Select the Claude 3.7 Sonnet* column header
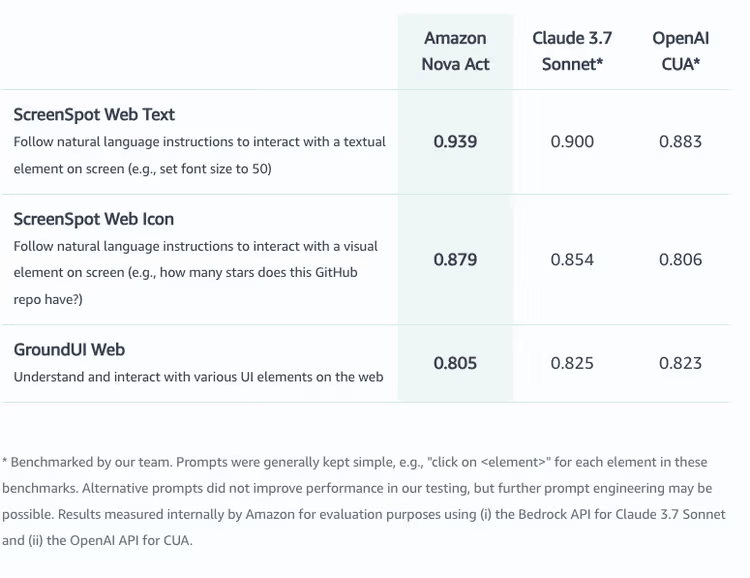Screen dimensions: 750x578 (x=572, y=51)
